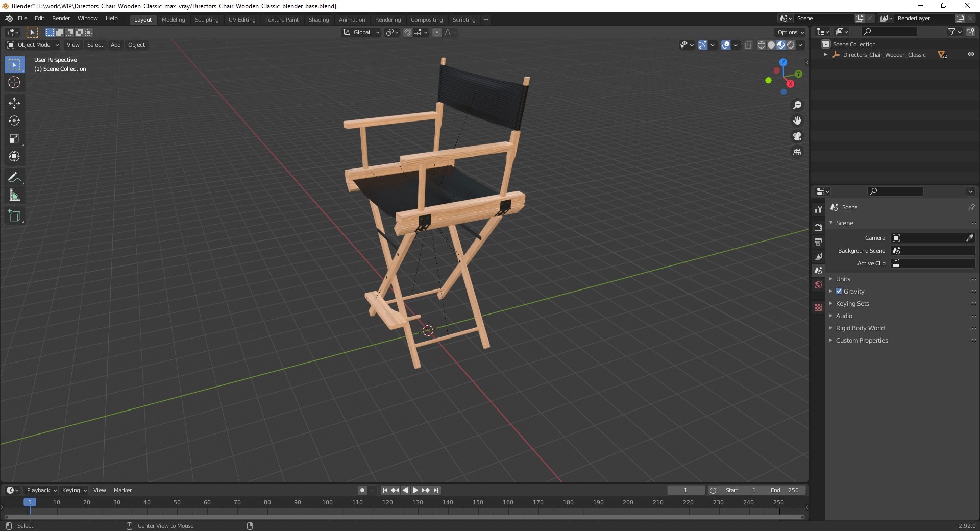Click the viewport pan hand icon
The width and height of the screenshot is (980, 531).
pos(797,121)
